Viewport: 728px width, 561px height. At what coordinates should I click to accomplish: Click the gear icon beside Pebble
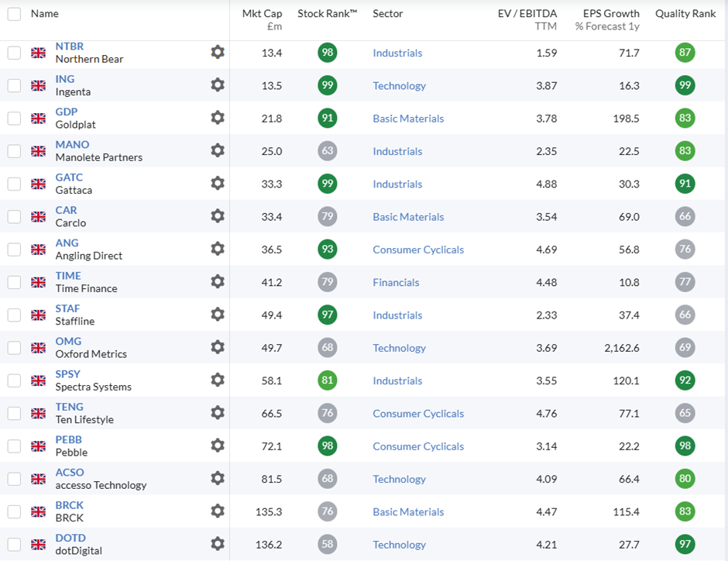[218, 446]
